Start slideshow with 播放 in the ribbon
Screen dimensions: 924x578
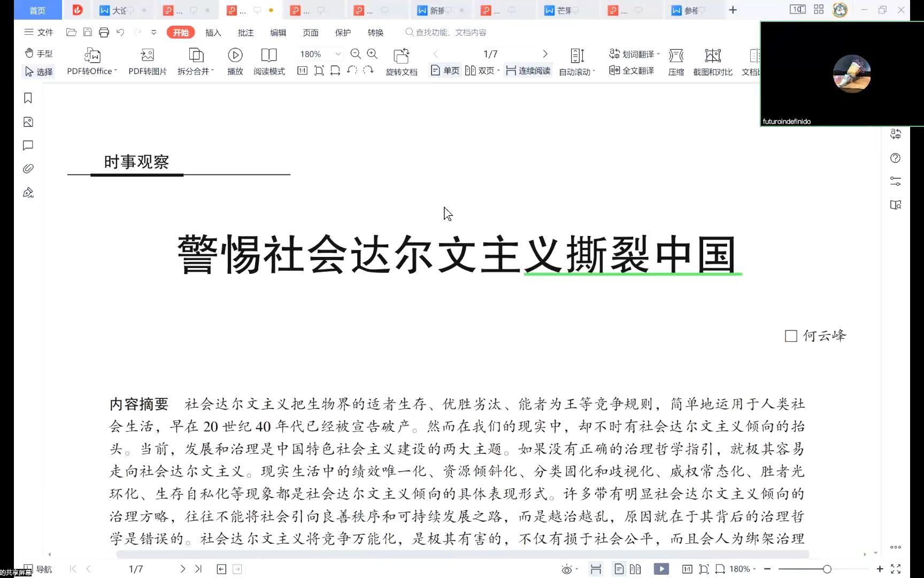(235, 62)
